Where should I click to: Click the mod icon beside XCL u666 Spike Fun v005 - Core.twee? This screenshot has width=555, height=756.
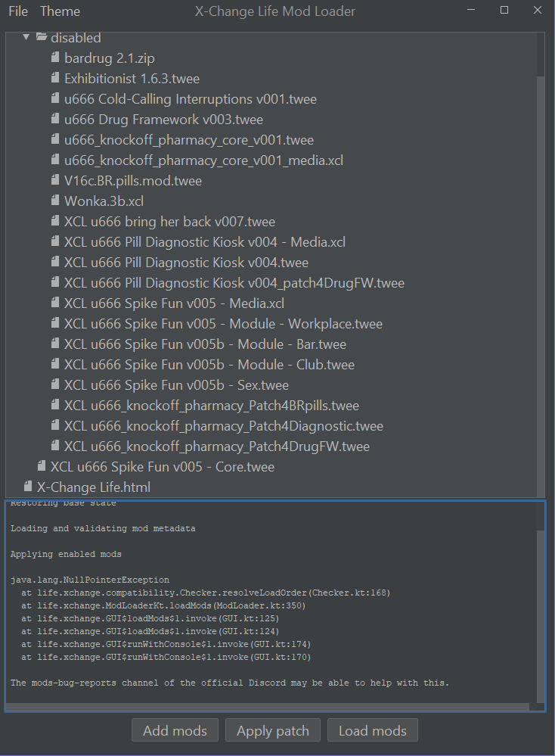point(42,467)
